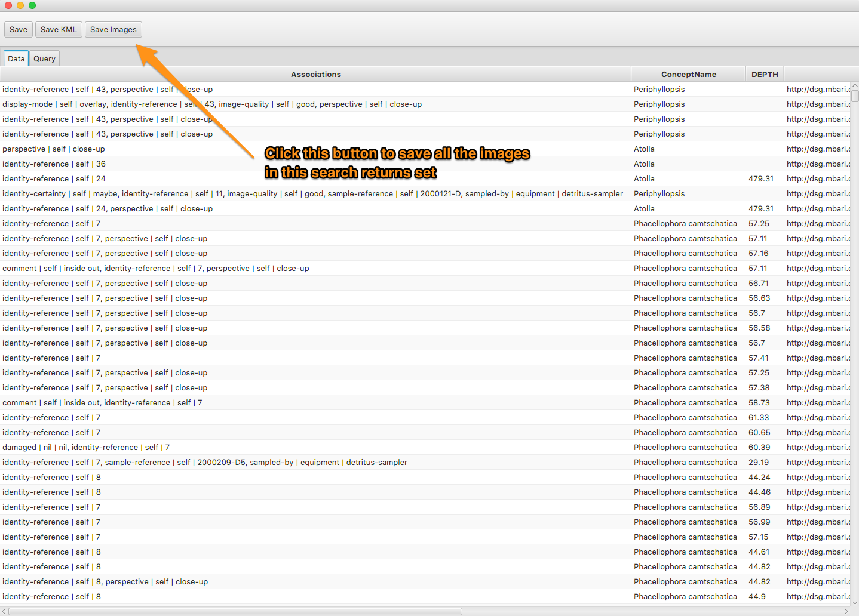Click depth value 60.65
The image size is (859, 616).
(x=759, y=432)
